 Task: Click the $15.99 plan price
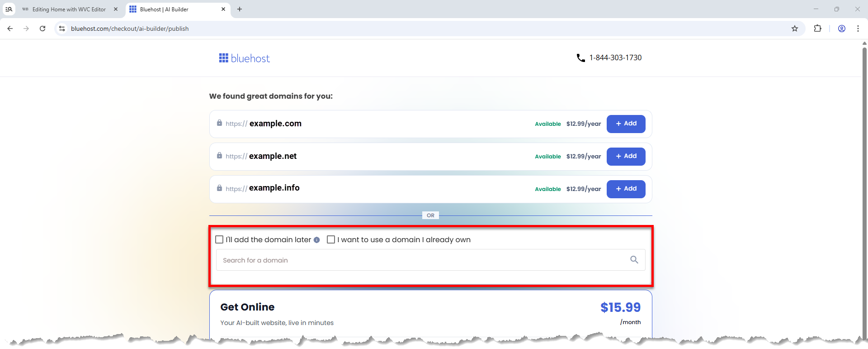tap(620, 307)
